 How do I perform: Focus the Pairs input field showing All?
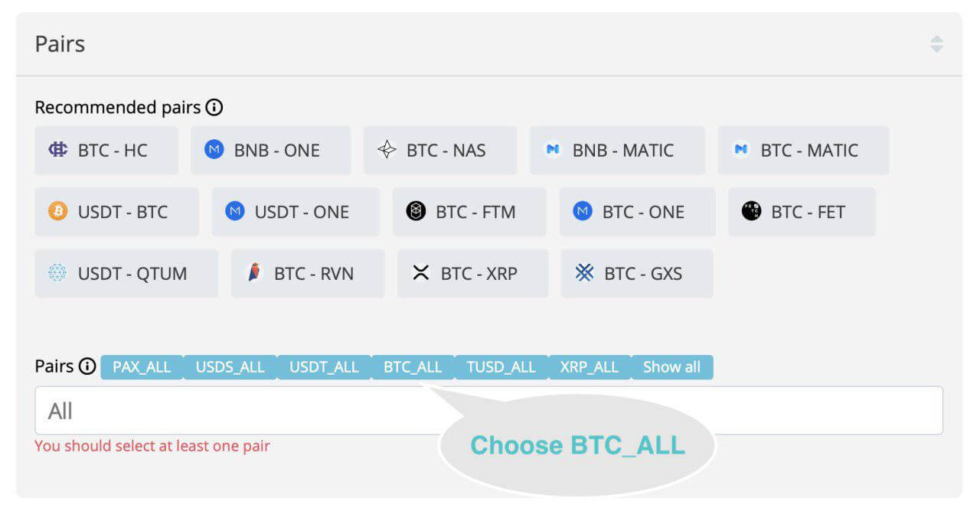[x=230, y=411]
